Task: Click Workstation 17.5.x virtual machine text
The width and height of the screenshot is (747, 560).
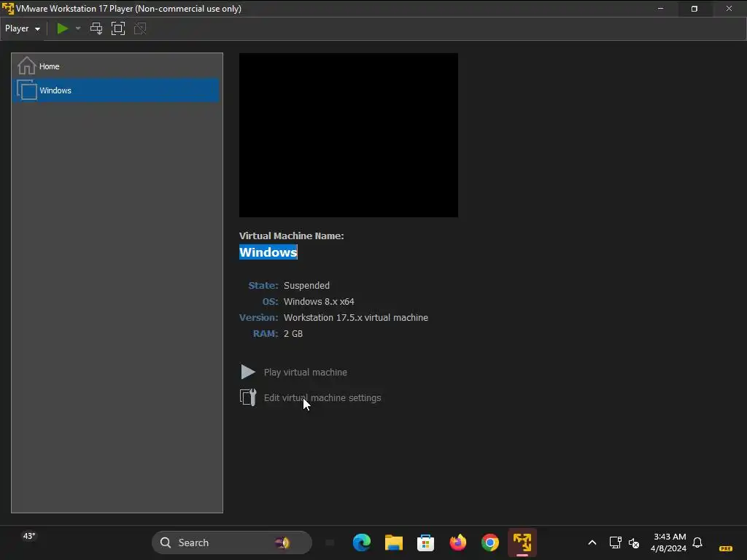Action: click(x=356, y=318)
